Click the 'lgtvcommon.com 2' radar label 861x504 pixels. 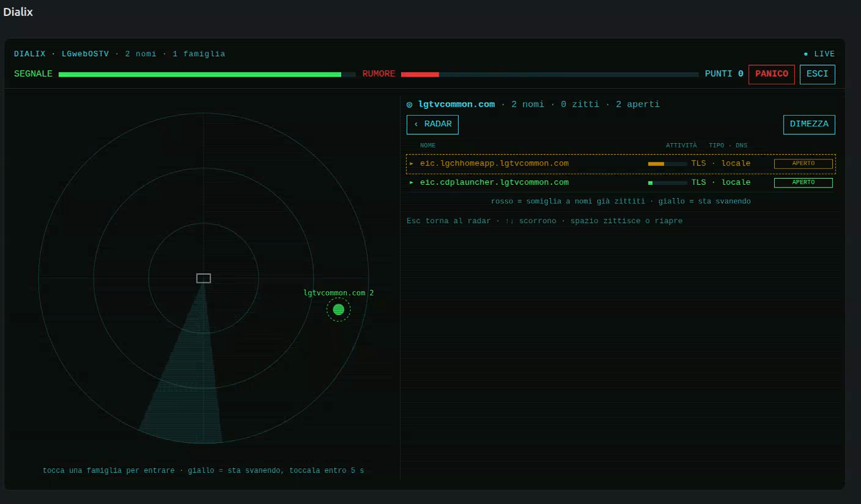pos(338,293)
